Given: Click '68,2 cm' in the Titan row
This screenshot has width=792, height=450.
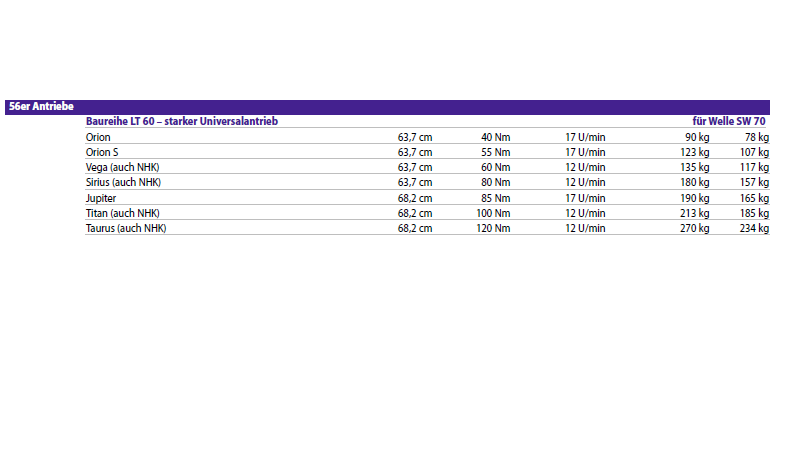Looking at the screenshot, I should pos(415,214).
